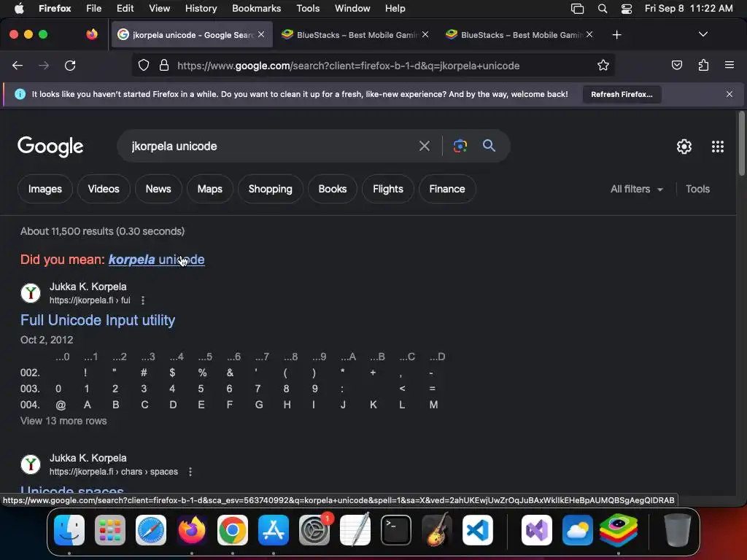
Task: Open the History menu
Action: (201, 8)
